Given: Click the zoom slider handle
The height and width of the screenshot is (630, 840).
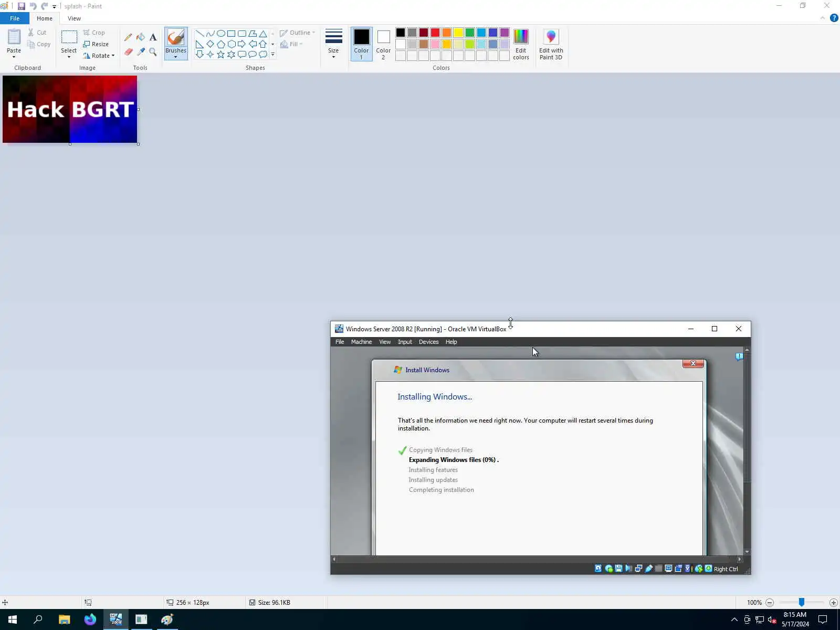Looking at the screenshot, I should tap(802, 603).
